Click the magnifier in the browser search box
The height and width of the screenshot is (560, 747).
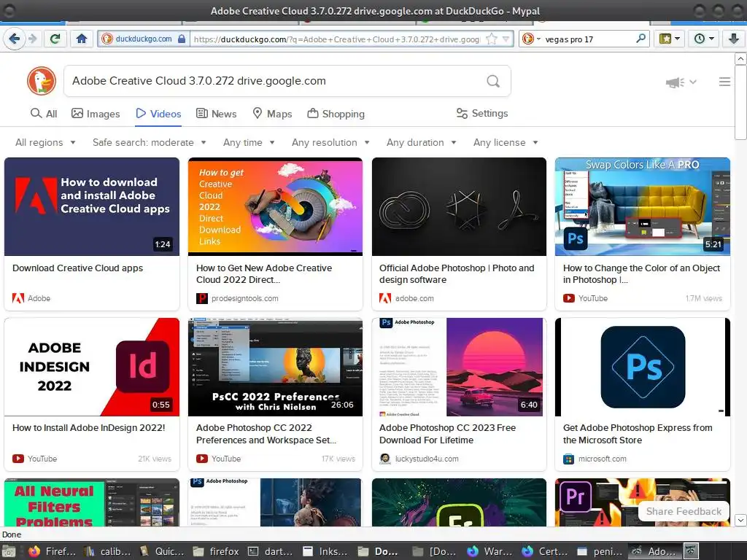click(x=641, y=39)
